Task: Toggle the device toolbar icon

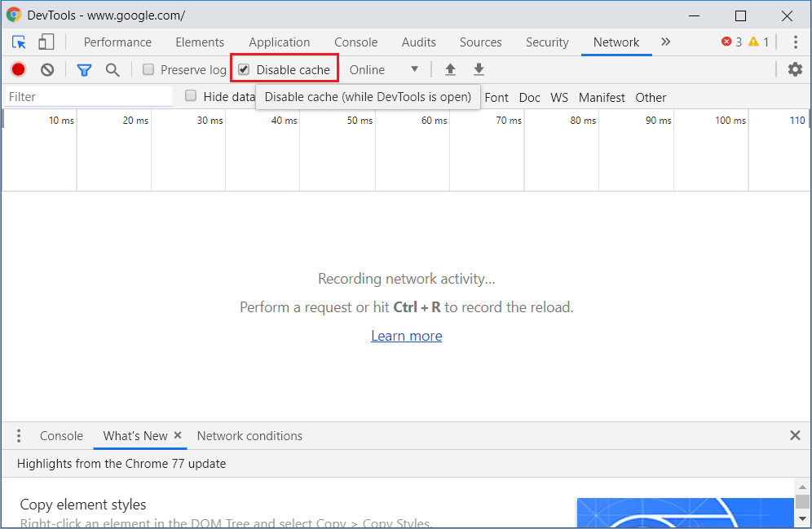Action: pyautogui.click(x=46, y=42)
